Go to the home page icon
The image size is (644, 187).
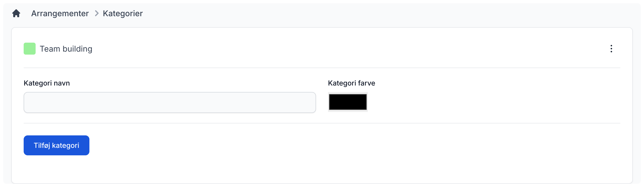tap(16, 13)
